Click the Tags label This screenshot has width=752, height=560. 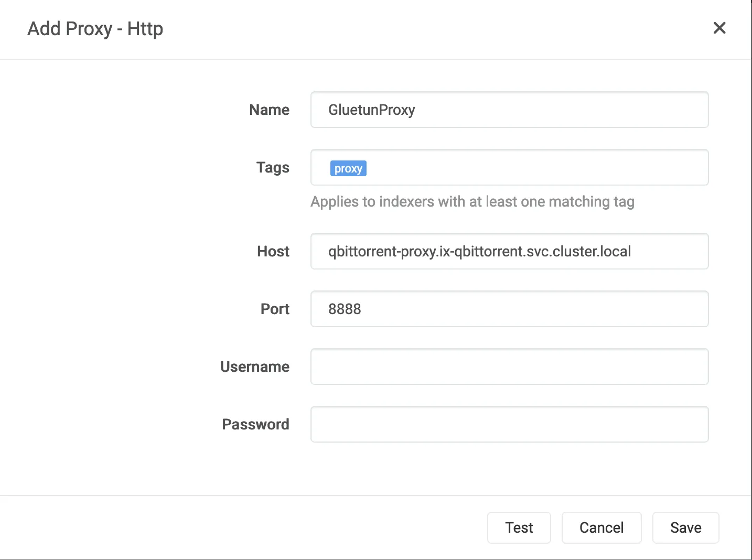pos(273,168)
